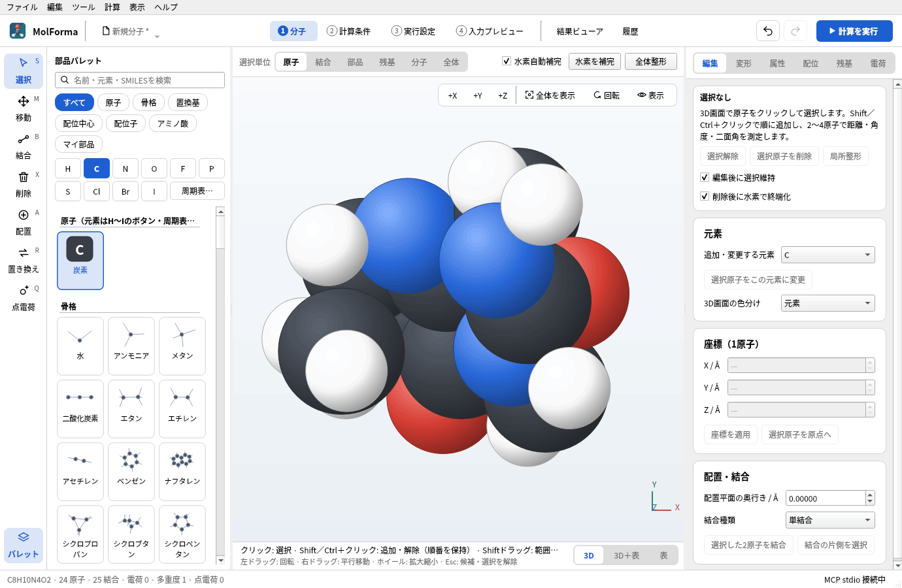Open the 計算 menu
The height and width of the screenshot is (588, 902).
112,7
